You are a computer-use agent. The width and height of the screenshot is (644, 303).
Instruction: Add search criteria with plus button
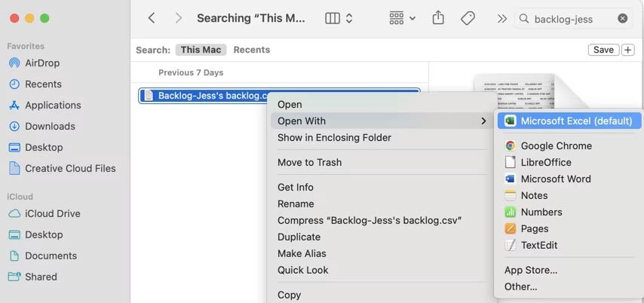pyautogui.click(x=628, y=50)
